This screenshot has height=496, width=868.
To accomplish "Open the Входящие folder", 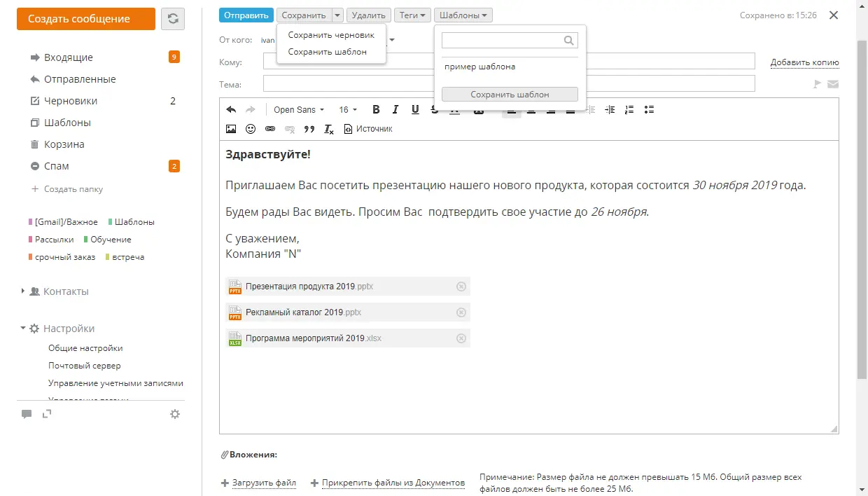I will [70, 57].
